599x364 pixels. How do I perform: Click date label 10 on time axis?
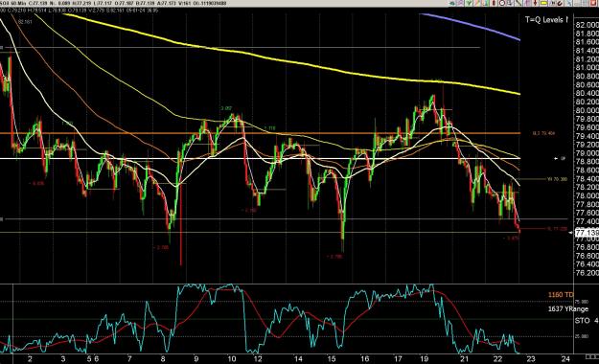click(232, 358)
